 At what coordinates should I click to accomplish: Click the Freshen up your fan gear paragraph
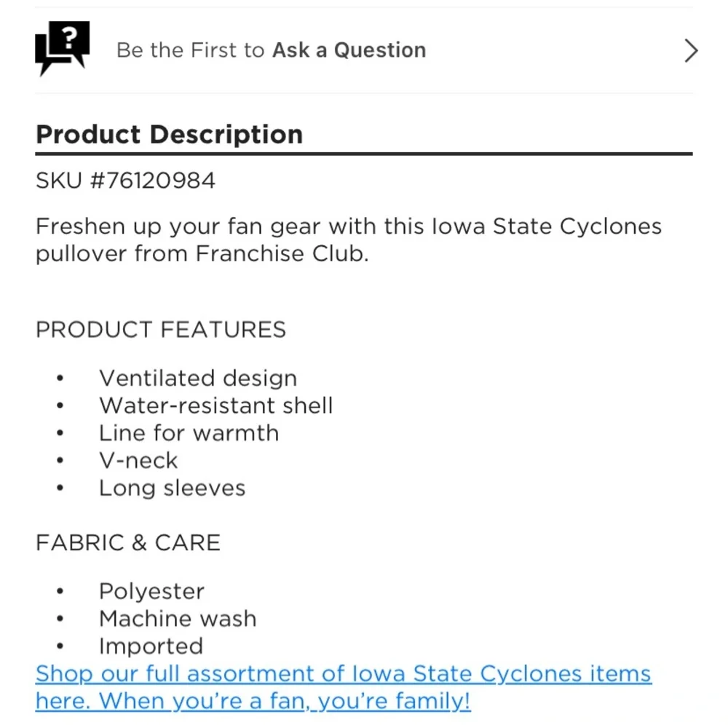(349, 240)
